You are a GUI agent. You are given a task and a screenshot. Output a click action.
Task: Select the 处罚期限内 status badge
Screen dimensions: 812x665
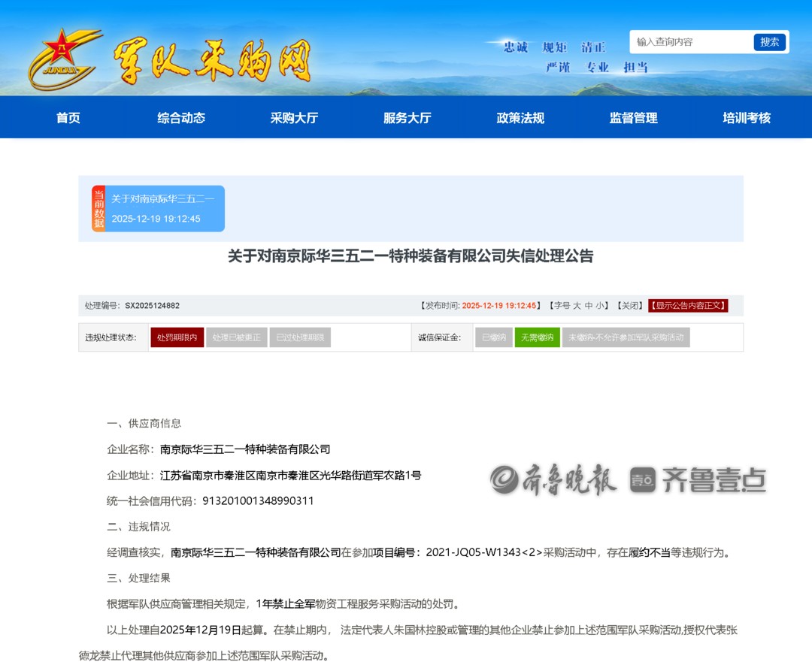pyautogui.click(x=177, y=338)
